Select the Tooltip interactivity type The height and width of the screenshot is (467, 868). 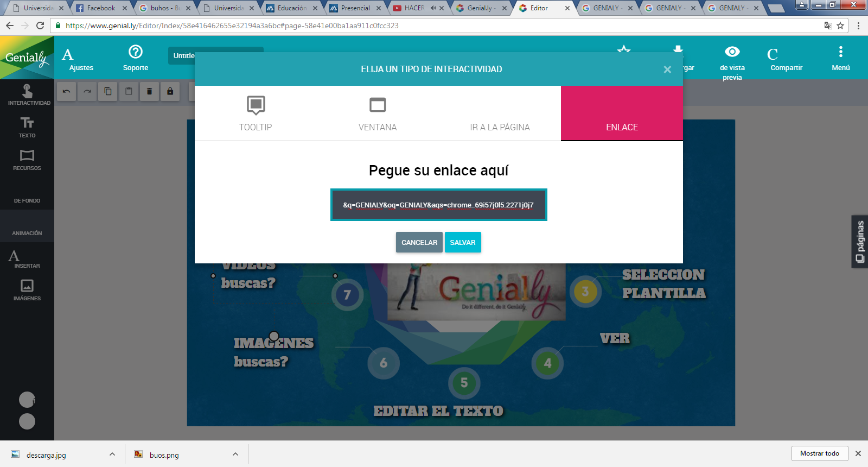click(x=256, y=113)
